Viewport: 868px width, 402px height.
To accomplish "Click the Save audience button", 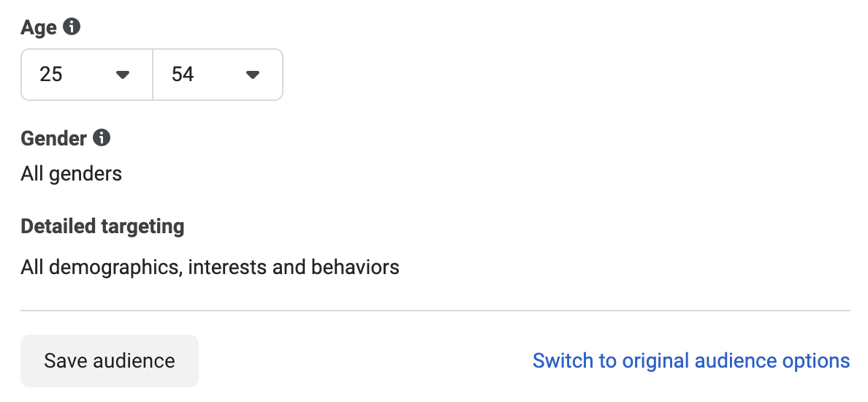I will 110,360.
